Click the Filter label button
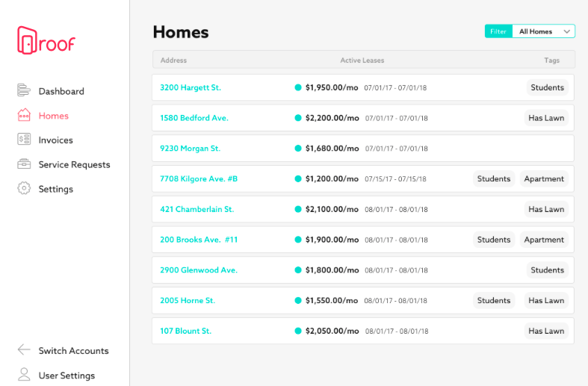Viewport: 588px width, 386px height. point(498,31)
